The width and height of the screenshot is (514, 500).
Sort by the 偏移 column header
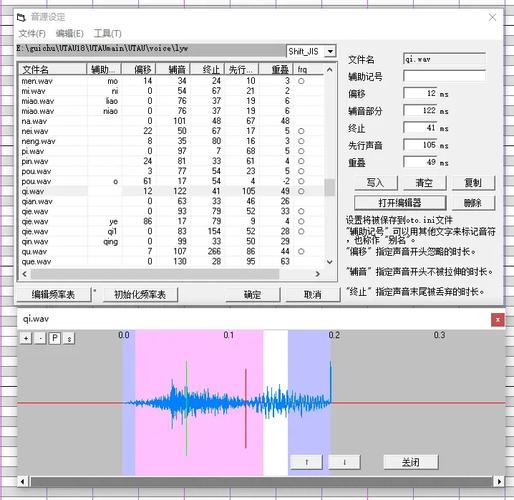pyautogui.click(x=138, y=69)
